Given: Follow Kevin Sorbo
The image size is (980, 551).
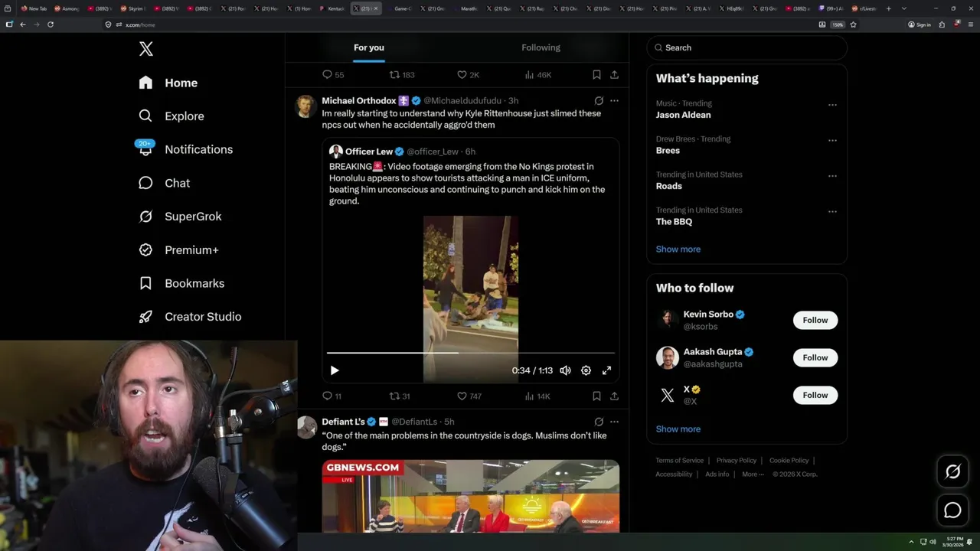Looking at the screenshot, I should (x=815, y=320).
